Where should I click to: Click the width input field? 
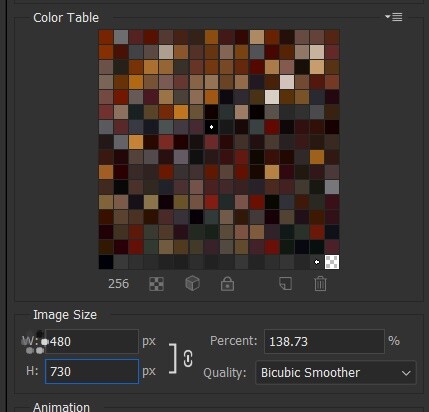click(x=92, y=341)
